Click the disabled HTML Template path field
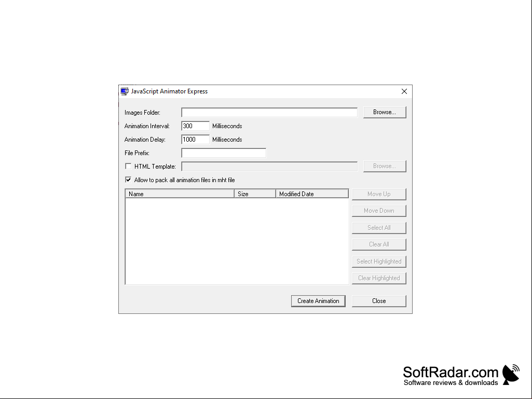This screenshot has height=399, width=532. click(269, 166)
